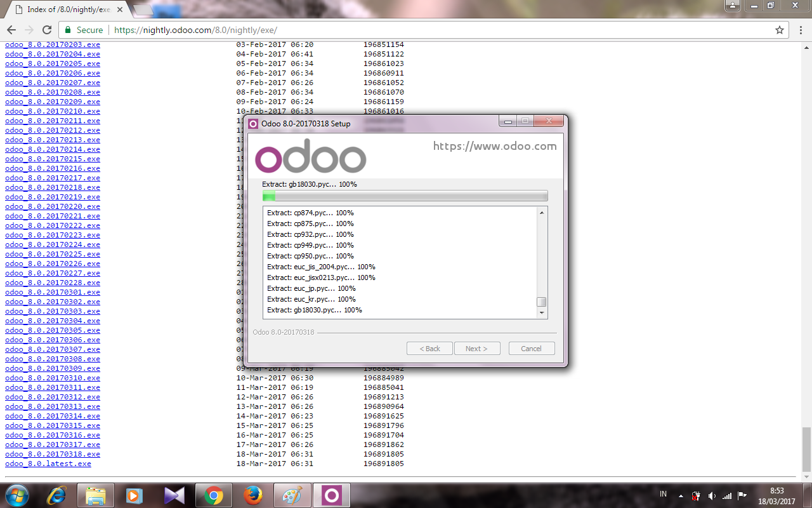The height and width of the screenshot is (508, 812).
Task: Click the Secure padlock in the address bar
Action: tap(68, 30)
